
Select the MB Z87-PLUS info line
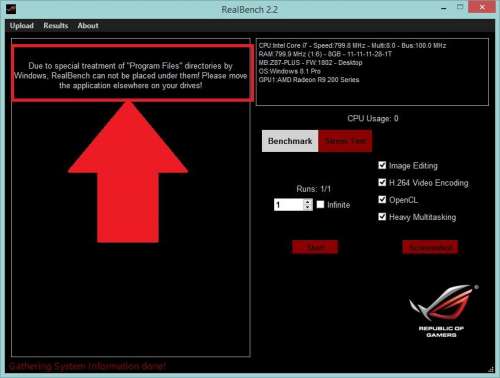[x=310, y=63]
